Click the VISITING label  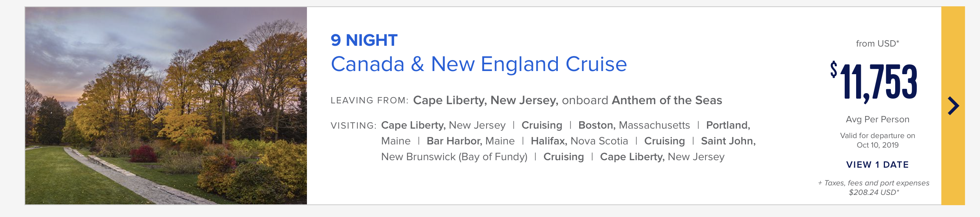353,125
